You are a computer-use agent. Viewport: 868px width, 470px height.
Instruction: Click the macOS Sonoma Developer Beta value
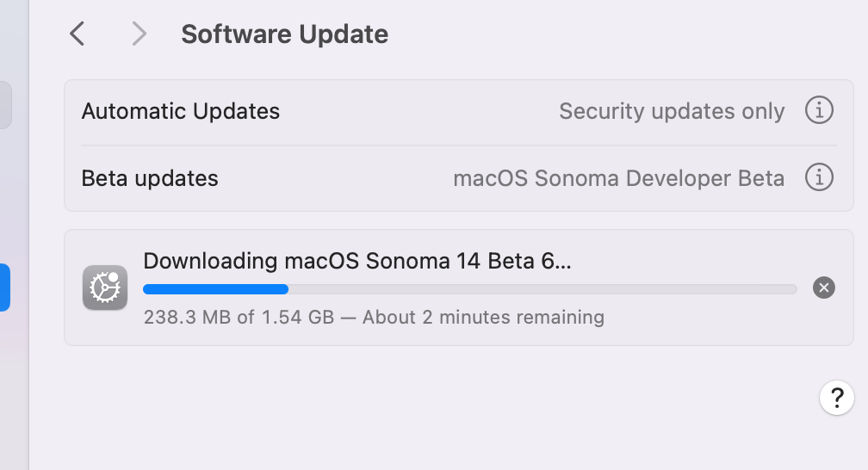coord(618,178)
